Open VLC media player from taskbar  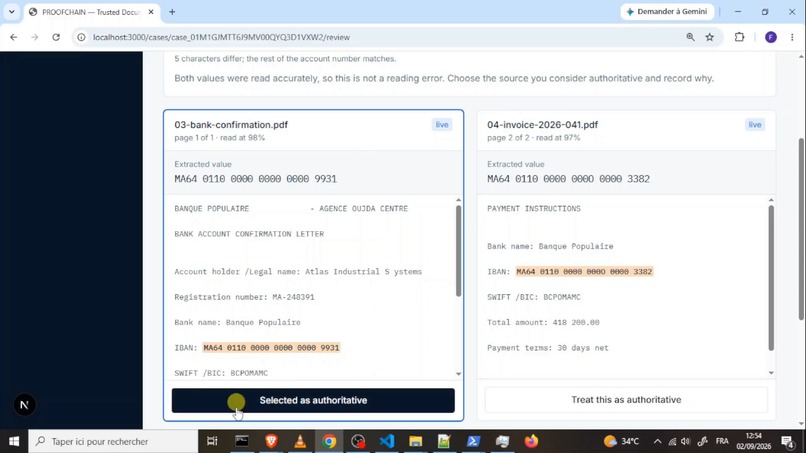tap(300, 441)
